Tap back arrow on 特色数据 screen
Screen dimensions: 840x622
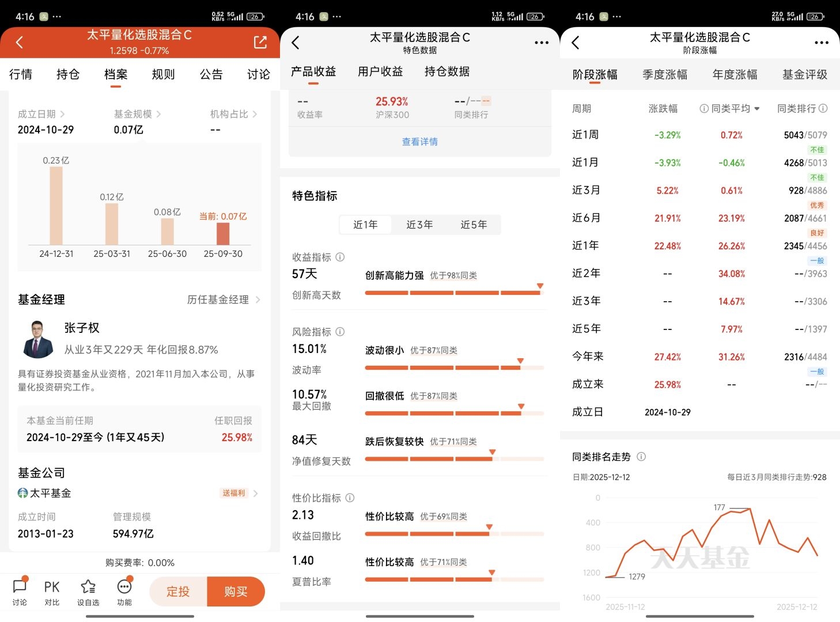296,42
